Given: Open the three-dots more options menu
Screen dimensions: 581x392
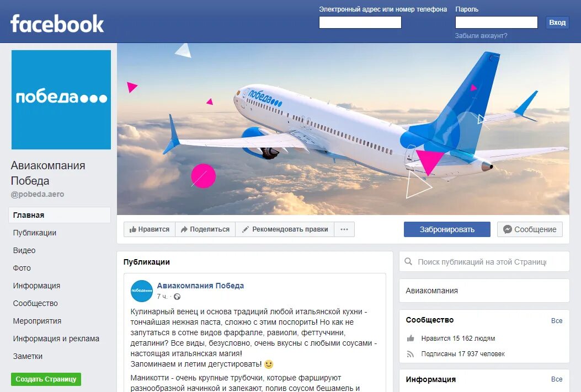Looking at the screenshot, I should click(x=344, y=229).
